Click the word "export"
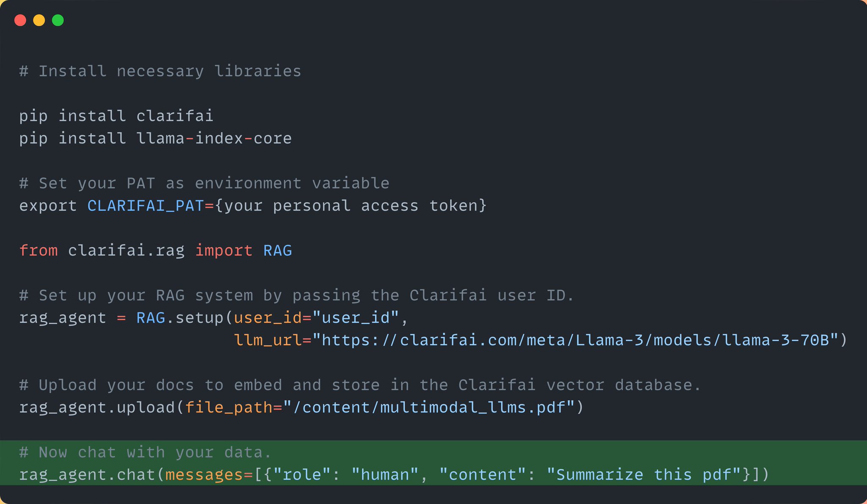The width and height of the screenshot is (867, 504). tap(48, 206)
